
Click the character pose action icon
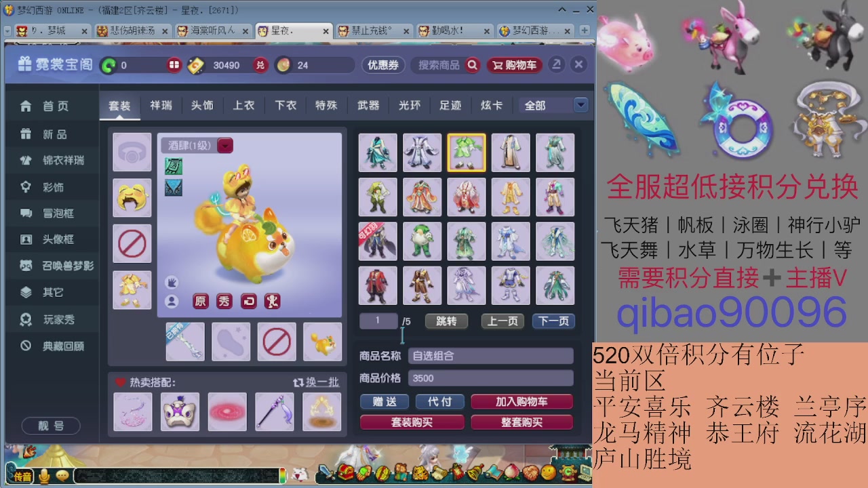pyautogui.click(x=273, y=301)
